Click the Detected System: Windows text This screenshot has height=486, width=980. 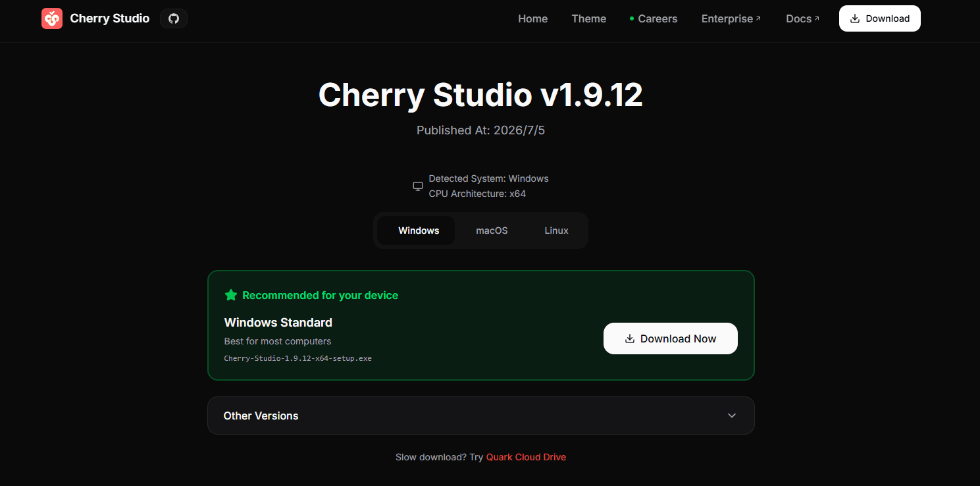488,178
